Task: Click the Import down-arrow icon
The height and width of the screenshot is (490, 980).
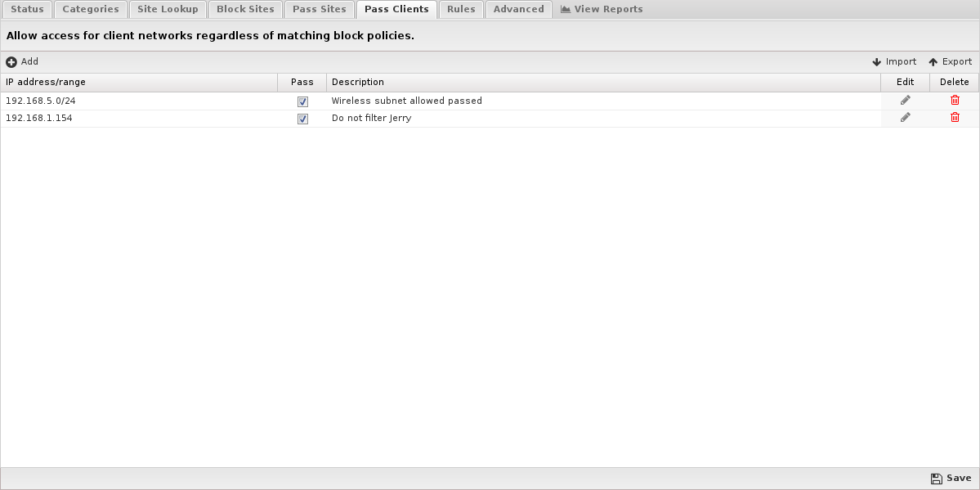Action: [x=876, y=62]
